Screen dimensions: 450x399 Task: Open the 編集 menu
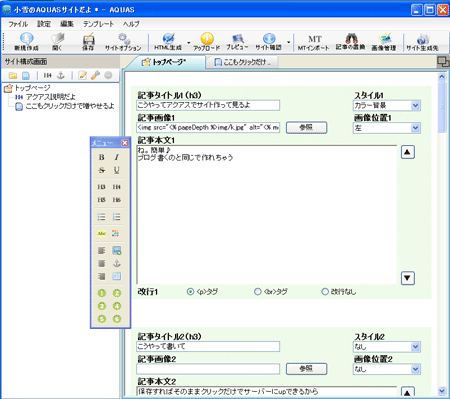[67, 24]
